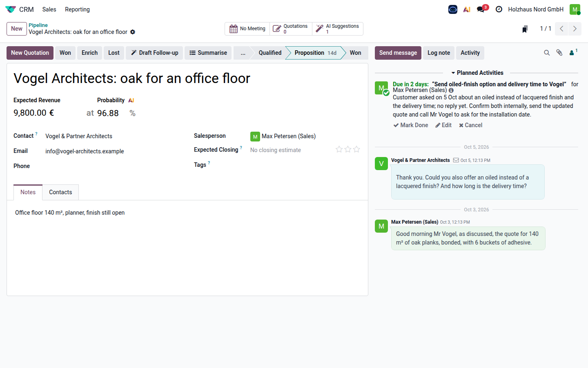Click the Log note button
The image size is (588, 368).
[439, 53]
